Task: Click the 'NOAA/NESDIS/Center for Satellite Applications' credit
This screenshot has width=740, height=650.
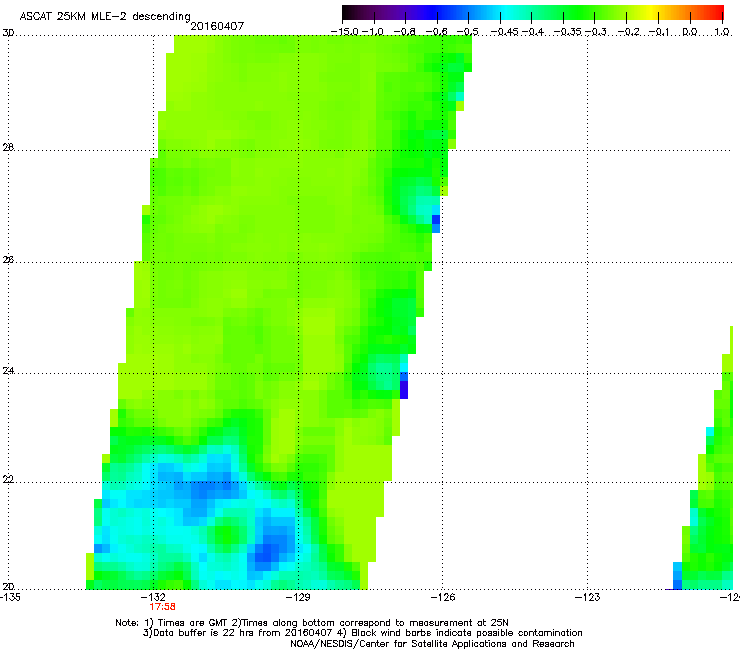Action: pos(432,644)
